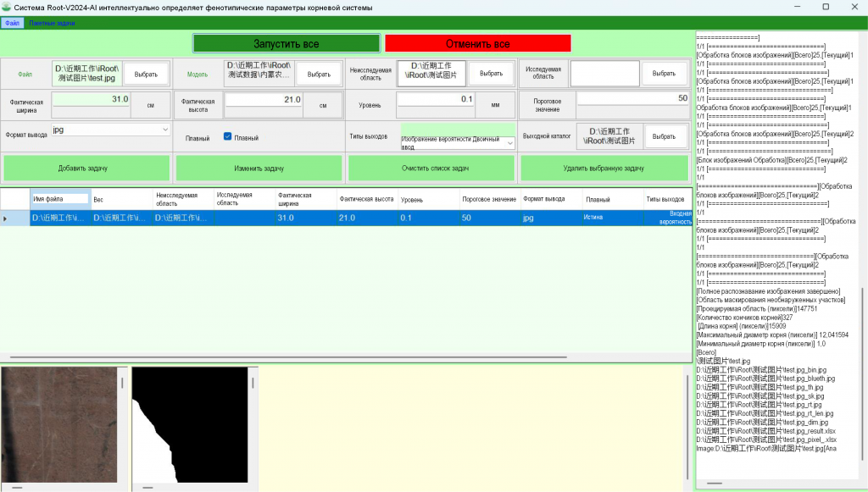Click the Пороговое значение input showing 50

pyautogui.click(x=632, y=98)
